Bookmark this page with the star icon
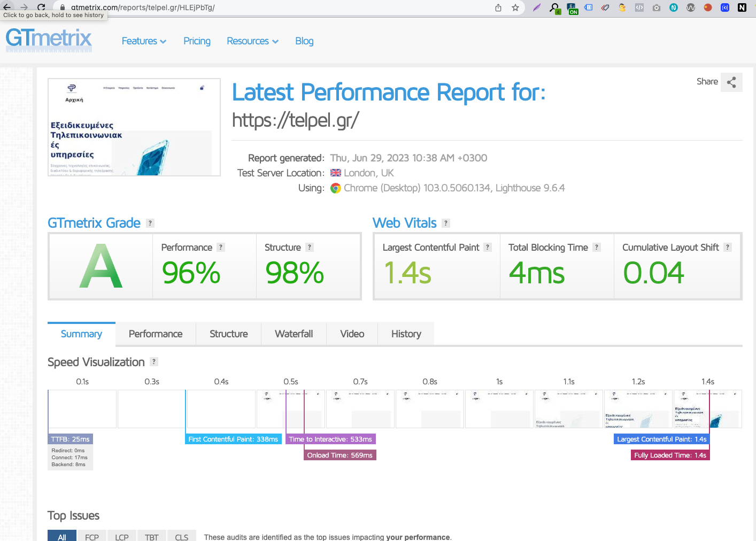 [515, 7]
